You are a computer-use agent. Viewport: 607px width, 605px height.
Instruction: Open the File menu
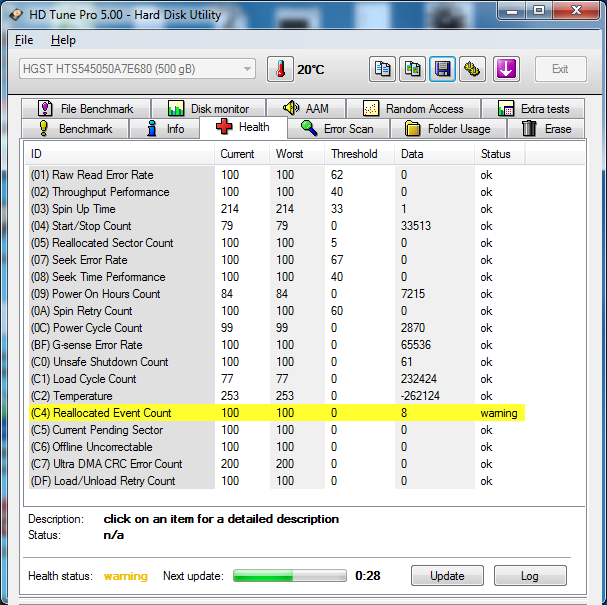point(24,40)
